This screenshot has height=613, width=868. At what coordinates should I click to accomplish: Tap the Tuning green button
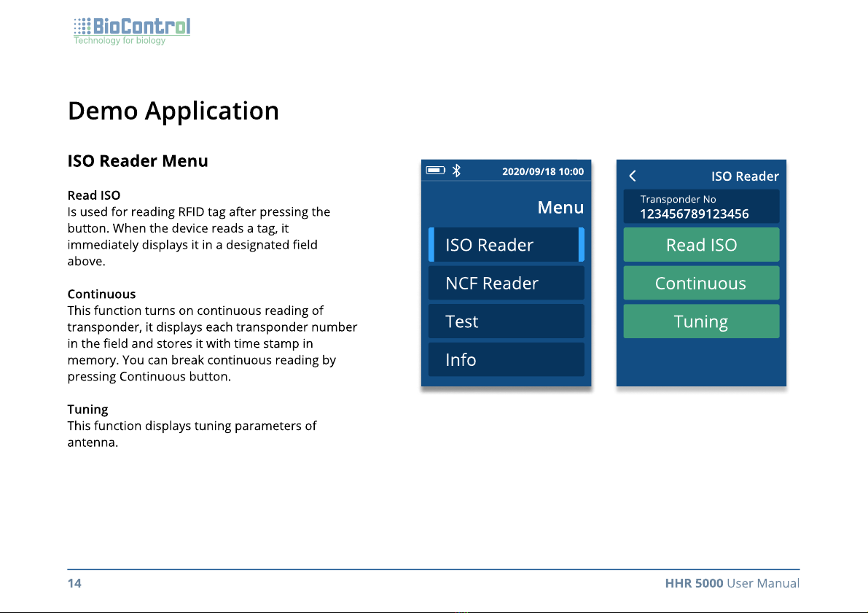701,321
